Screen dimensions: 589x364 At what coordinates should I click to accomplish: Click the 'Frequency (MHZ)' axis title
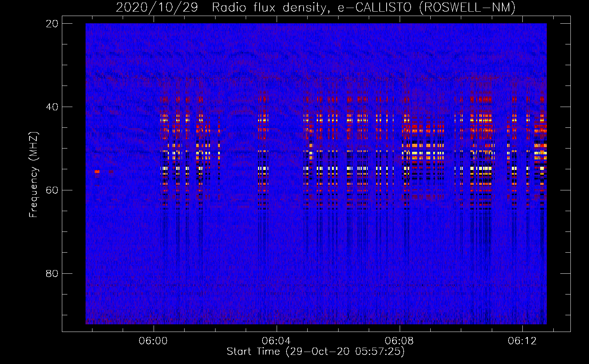pyautogui.click(x=33, y=175)
